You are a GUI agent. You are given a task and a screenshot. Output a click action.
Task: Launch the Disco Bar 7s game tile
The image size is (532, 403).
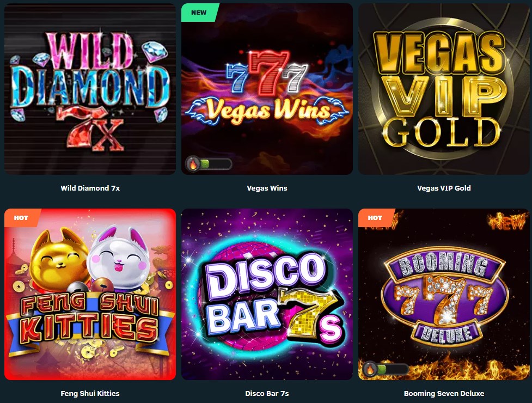point(267,295)
